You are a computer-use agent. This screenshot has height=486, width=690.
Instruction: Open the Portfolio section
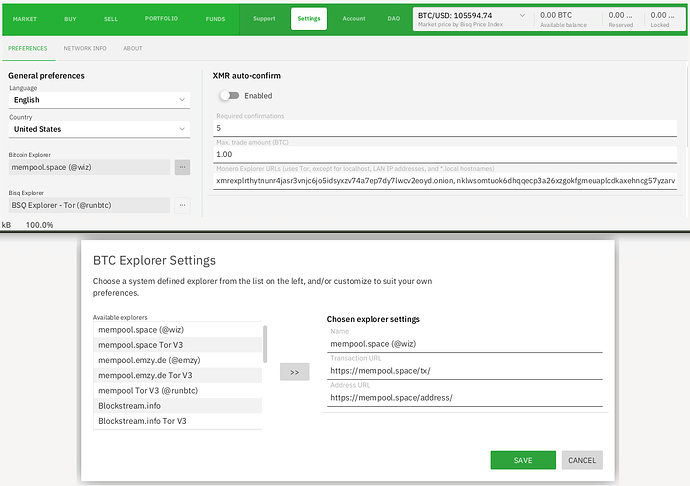160,19
